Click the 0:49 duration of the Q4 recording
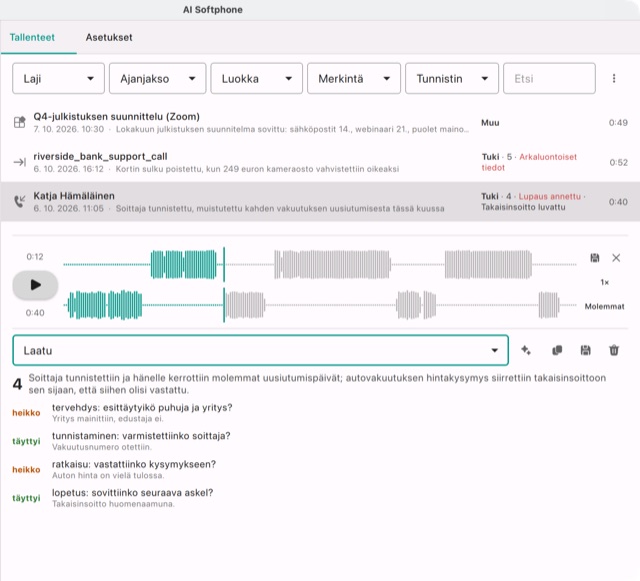 pyautogui.click(x=618, y=122)
